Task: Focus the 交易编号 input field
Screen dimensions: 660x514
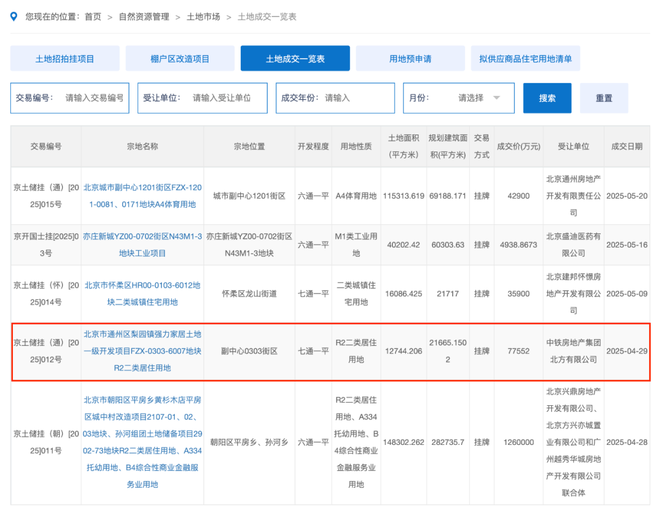Action: (95, 98)
